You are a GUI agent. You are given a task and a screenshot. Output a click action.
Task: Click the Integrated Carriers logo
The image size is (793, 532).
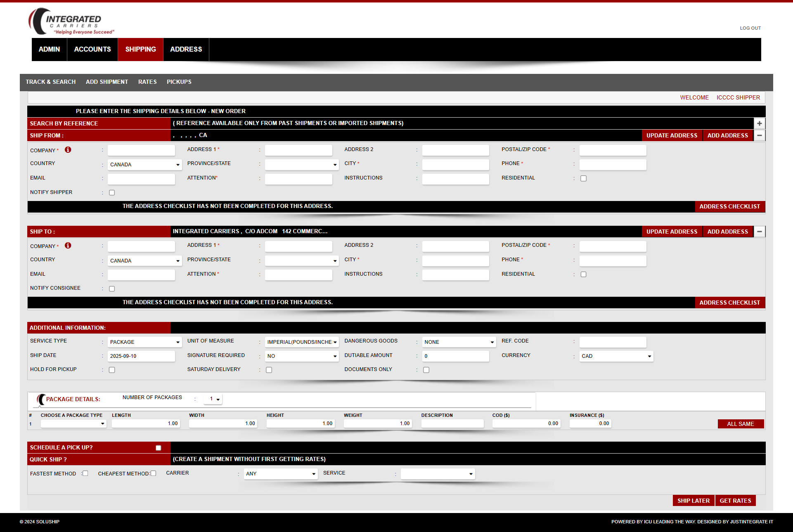[x=71, y=21]
